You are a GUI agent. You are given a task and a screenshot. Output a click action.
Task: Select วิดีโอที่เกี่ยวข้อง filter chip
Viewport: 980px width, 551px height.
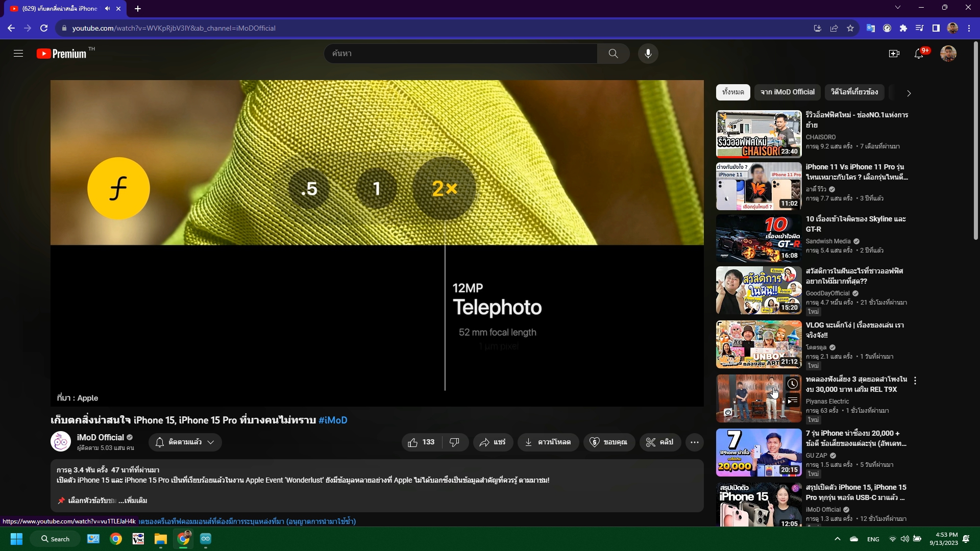[854, 92]
